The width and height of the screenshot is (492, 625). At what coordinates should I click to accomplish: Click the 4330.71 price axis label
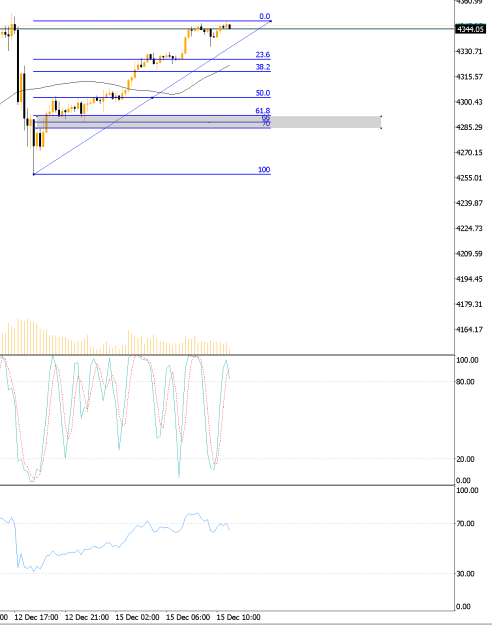[469, 51]
